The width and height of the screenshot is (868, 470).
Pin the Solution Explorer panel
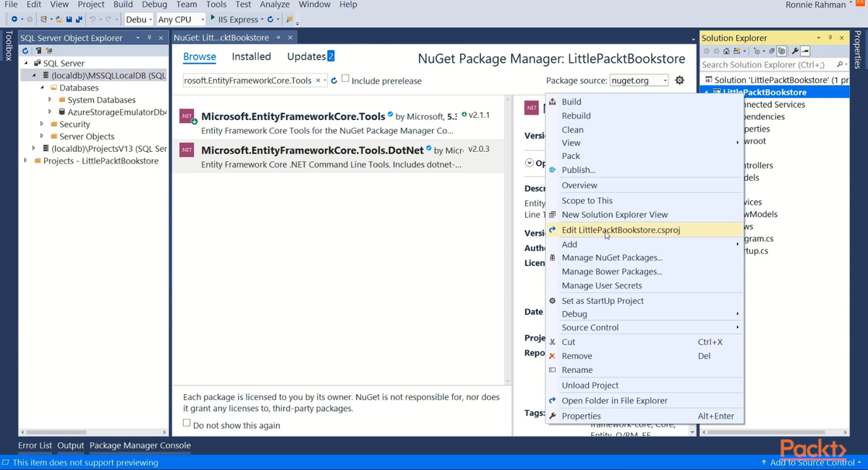click(830, 38)
